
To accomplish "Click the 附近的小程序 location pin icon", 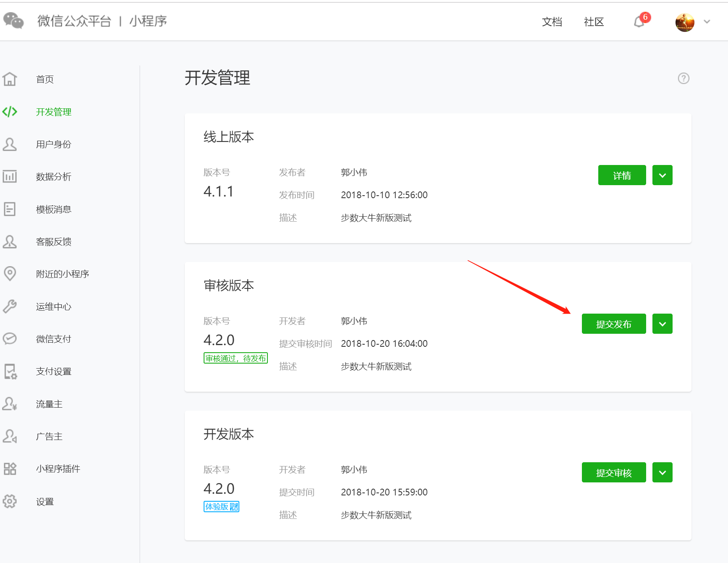I will tap(10, 274).
